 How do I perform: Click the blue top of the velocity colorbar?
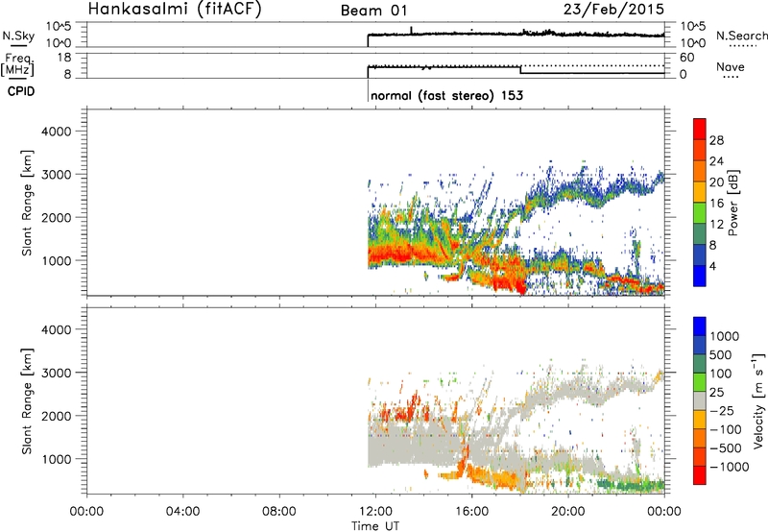tap(700, 326)
